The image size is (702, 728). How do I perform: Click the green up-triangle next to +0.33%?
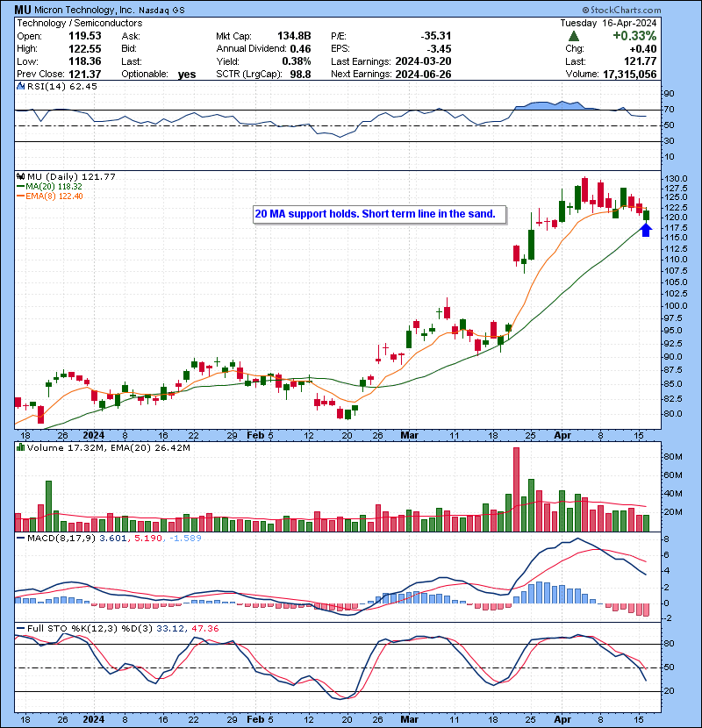click(x=574, y=36)
